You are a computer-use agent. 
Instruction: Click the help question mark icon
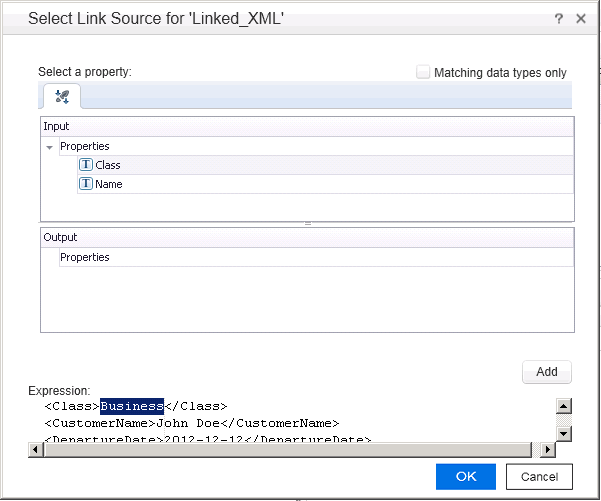[557, 18]
